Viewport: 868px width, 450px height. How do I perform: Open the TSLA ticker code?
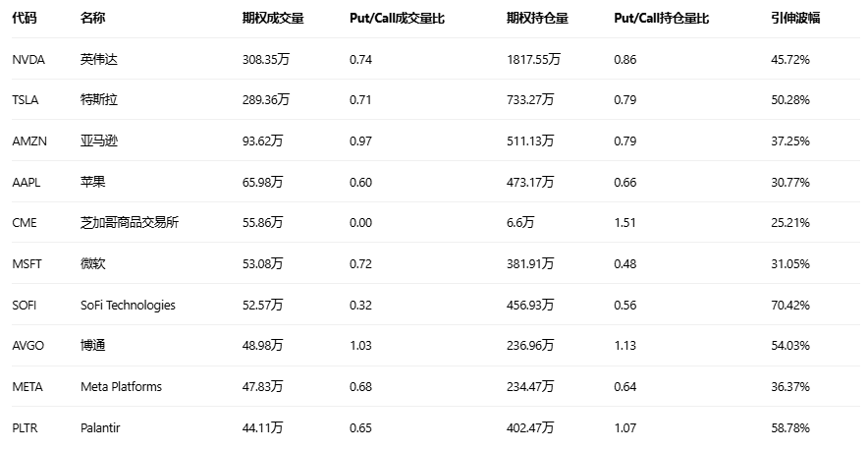pos(26,100)
